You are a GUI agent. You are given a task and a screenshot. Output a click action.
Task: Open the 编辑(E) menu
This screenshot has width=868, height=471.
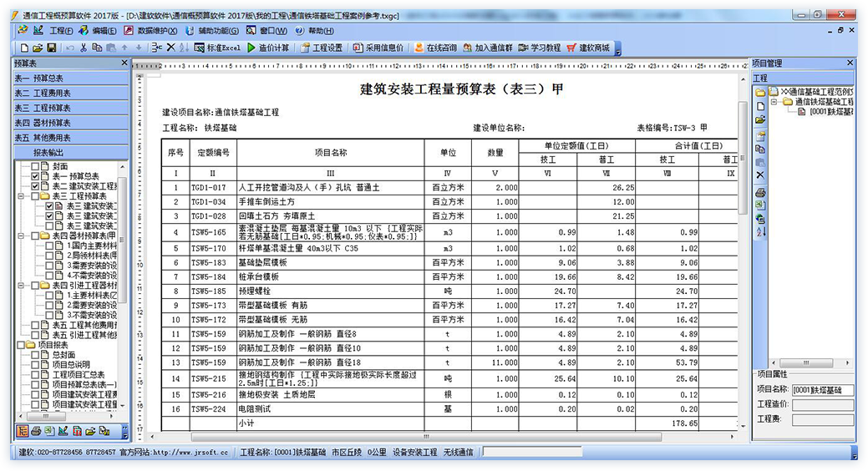tap(104, 31)
